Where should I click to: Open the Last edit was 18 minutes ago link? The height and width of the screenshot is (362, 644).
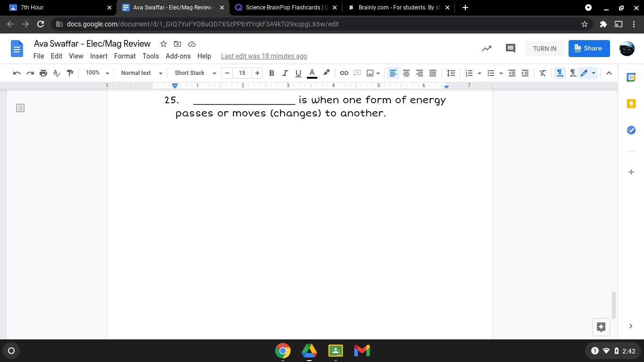tap(264, 56)
